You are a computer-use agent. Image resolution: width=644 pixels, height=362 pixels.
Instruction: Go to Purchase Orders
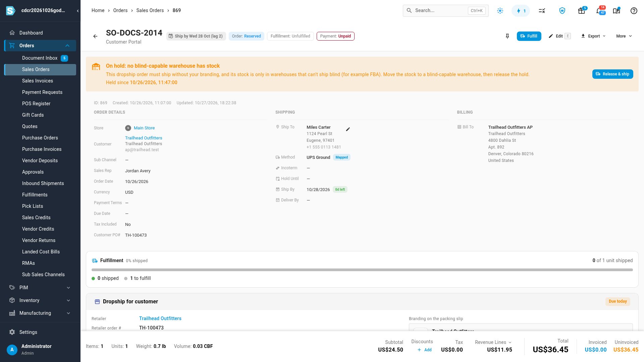[40, 138]
